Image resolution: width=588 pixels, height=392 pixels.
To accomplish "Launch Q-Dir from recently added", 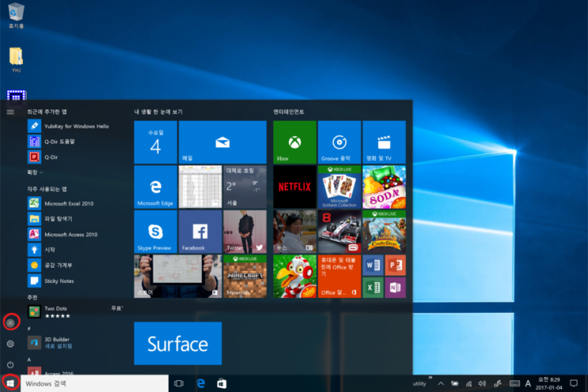I will tap(75, 157).
